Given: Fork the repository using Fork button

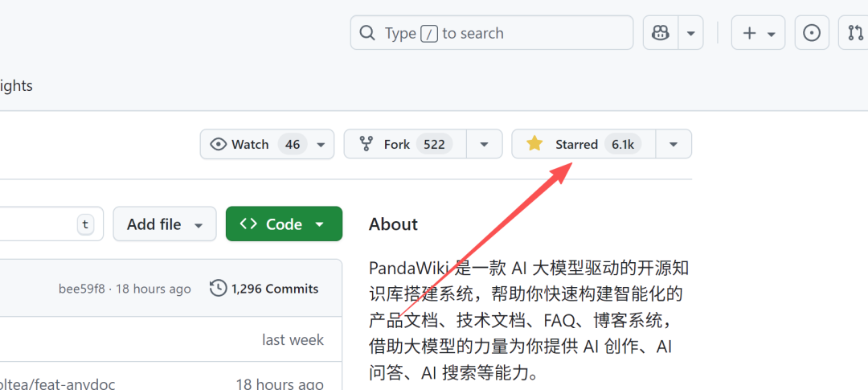Looking at the screenshot, I should tap(396, 144).
